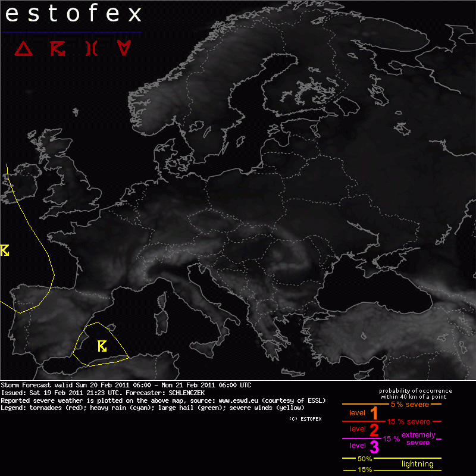Viewport: 476px width, 476px height.
Task: Click the orange level 1 number
Action: [374, 414]
